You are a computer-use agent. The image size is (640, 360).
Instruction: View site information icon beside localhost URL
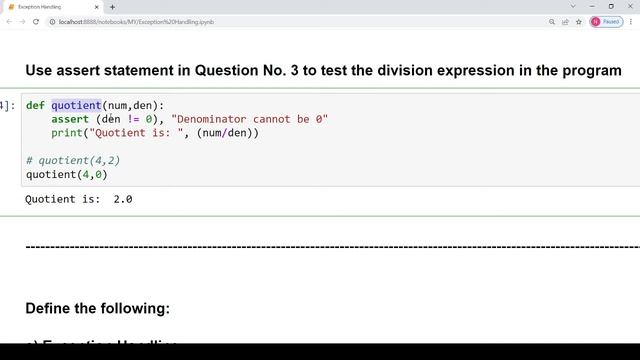(x=52, y=22)
